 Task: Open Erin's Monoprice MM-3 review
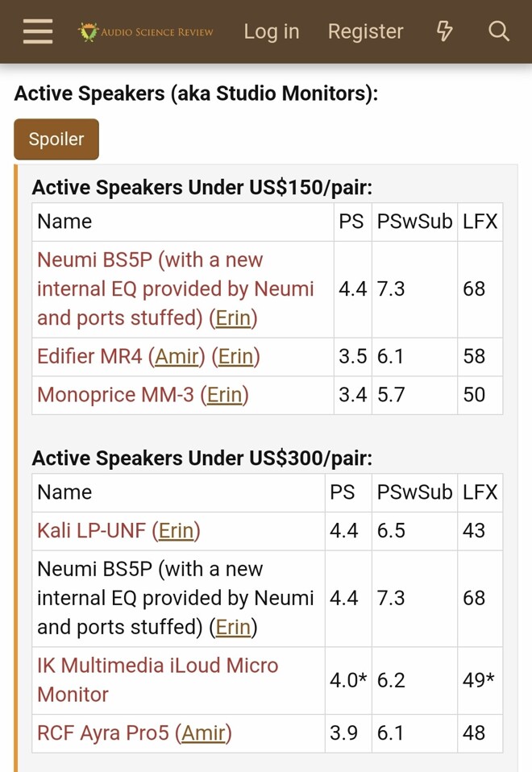pos(224,395)
